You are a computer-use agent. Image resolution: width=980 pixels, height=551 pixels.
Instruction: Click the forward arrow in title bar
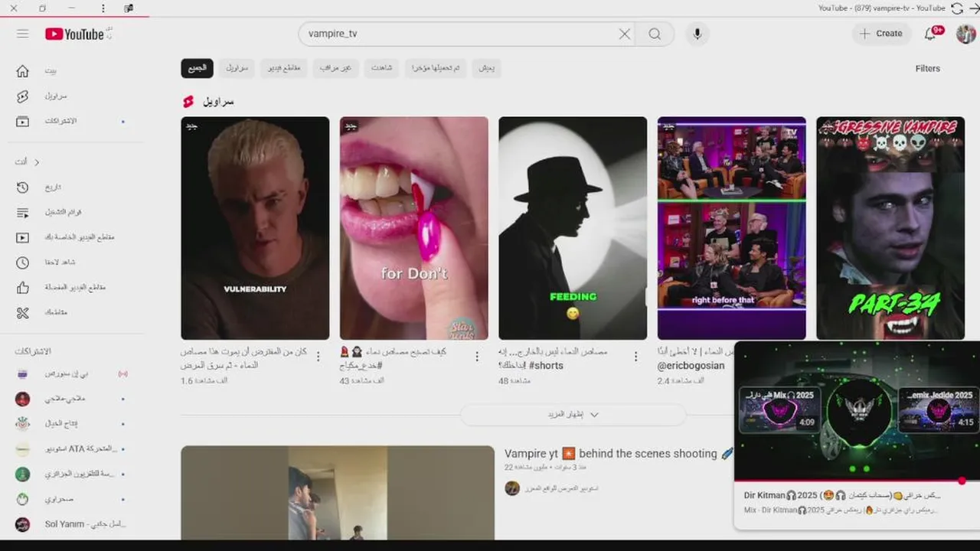click(x=974, y=8)
